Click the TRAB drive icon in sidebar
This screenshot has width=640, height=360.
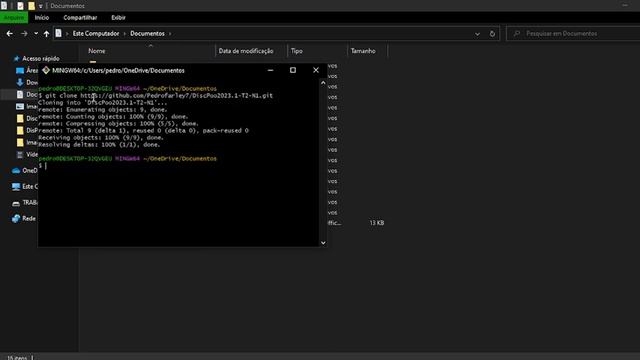tap(16, 203)
